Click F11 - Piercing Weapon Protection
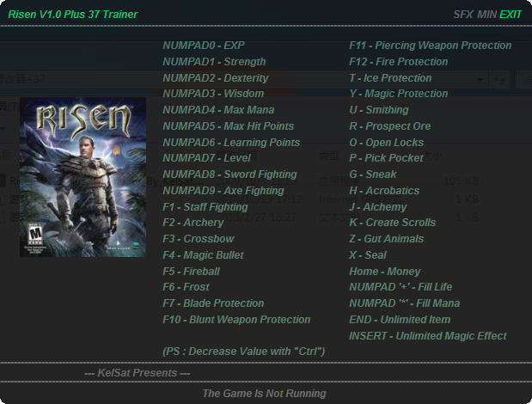This screenshot has width=532, height=404. (x=431, y=46)
